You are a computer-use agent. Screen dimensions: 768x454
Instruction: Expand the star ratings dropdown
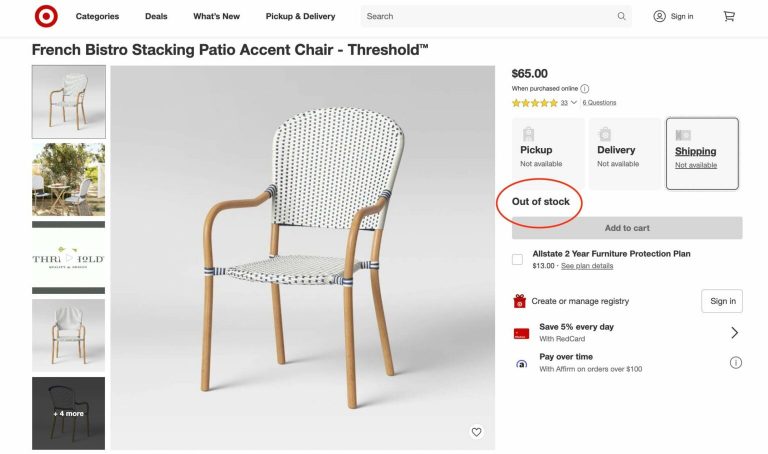point(574,102)
